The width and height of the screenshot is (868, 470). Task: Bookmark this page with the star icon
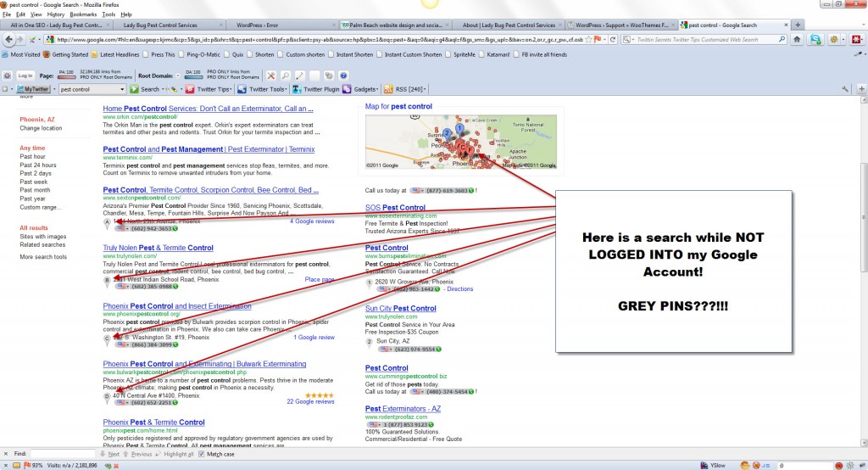(589, 39)
